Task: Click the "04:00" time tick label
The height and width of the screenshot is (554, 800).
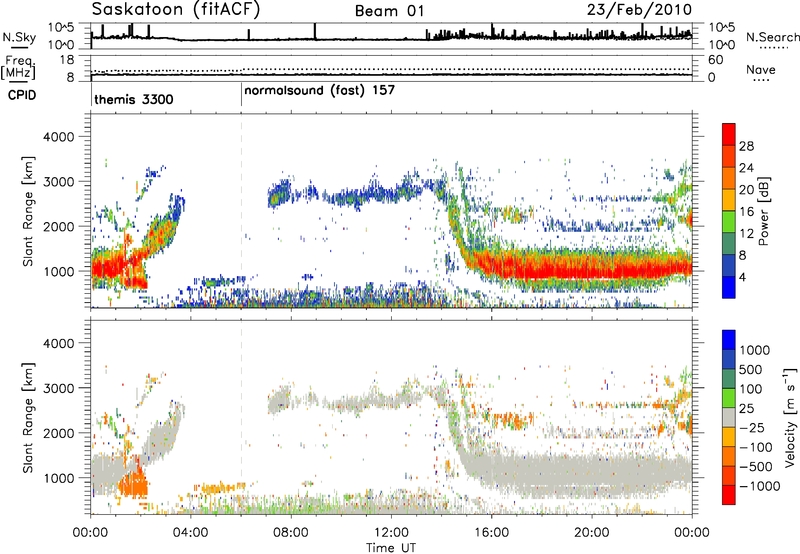Action: (x=190, y=533)
